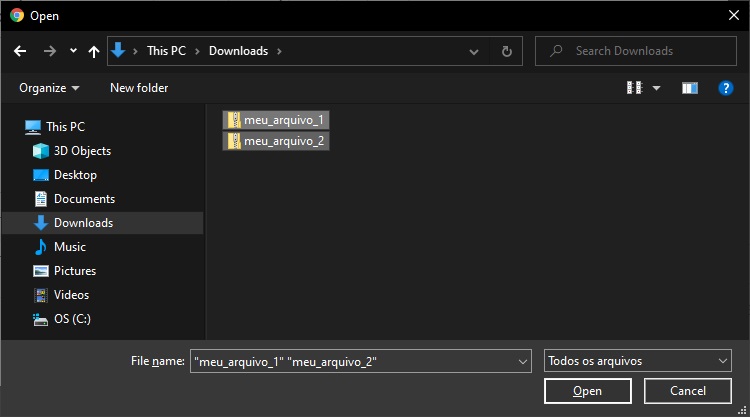The height and width of the screenshot is (417, 750).
Task: Open recent locations dropdown arrow
Action: tap(73, 50)
